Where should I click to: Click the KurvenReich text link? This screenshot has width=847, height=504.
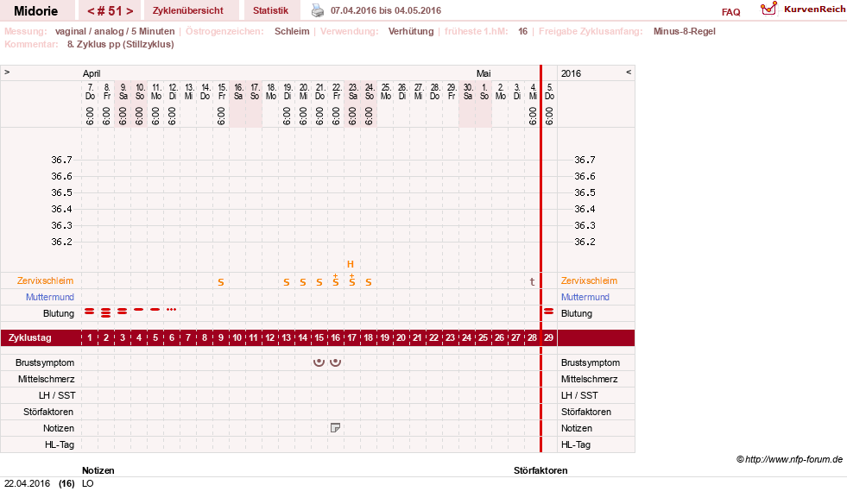coord(814,9)
